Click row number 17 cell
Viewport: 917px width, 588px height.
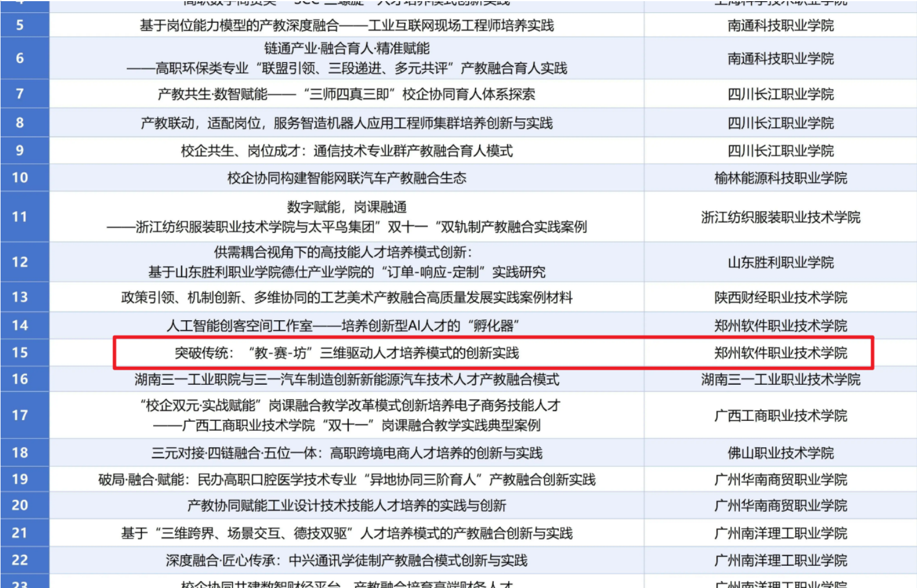click(x=20, y=415)
